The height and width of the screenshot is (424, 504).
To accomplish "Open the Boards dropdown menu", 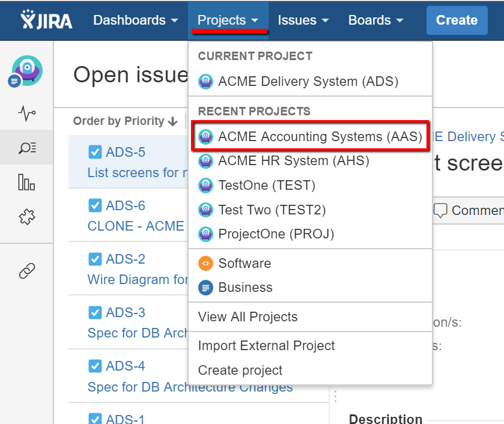I will click(x=376, y=20).
